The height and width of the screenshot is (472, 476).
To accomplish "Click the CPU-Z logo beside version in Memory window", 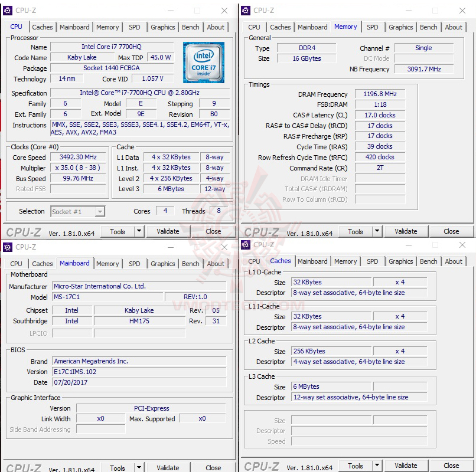I will (262, 231).
